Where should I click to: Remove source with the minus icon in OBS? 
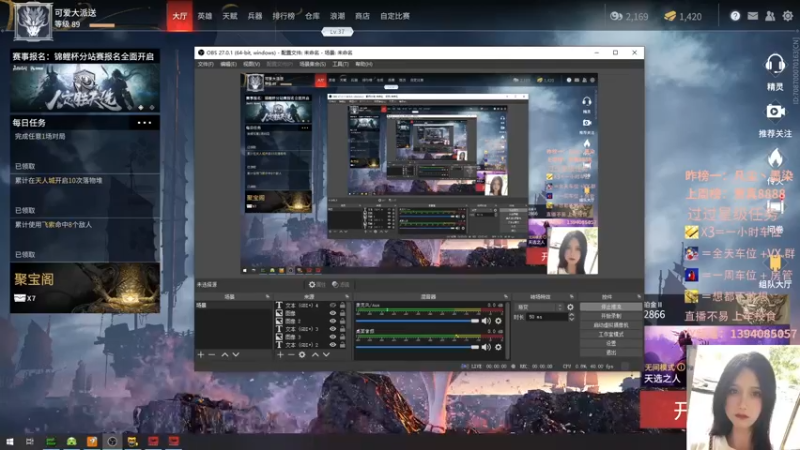291,355
